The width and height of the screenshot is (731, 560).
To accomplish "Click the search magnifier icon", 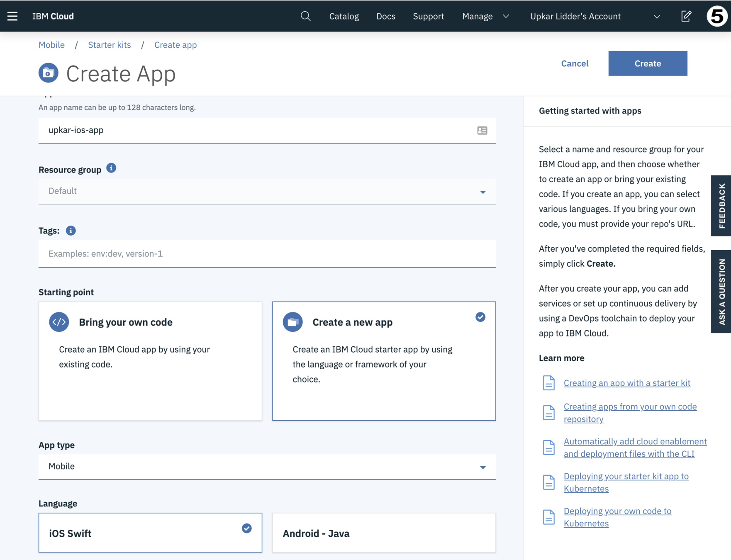I will (305, 16).
